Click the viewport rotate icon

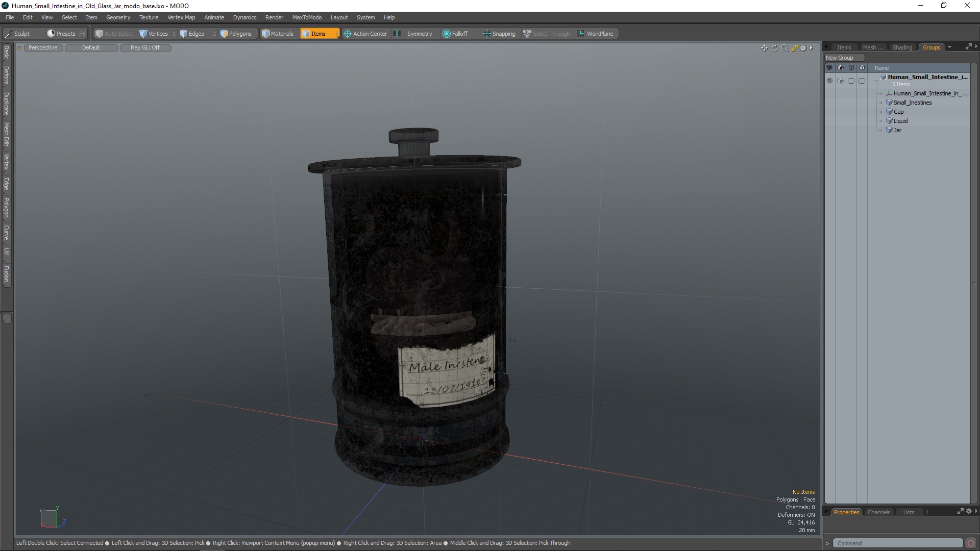(774, 48)
